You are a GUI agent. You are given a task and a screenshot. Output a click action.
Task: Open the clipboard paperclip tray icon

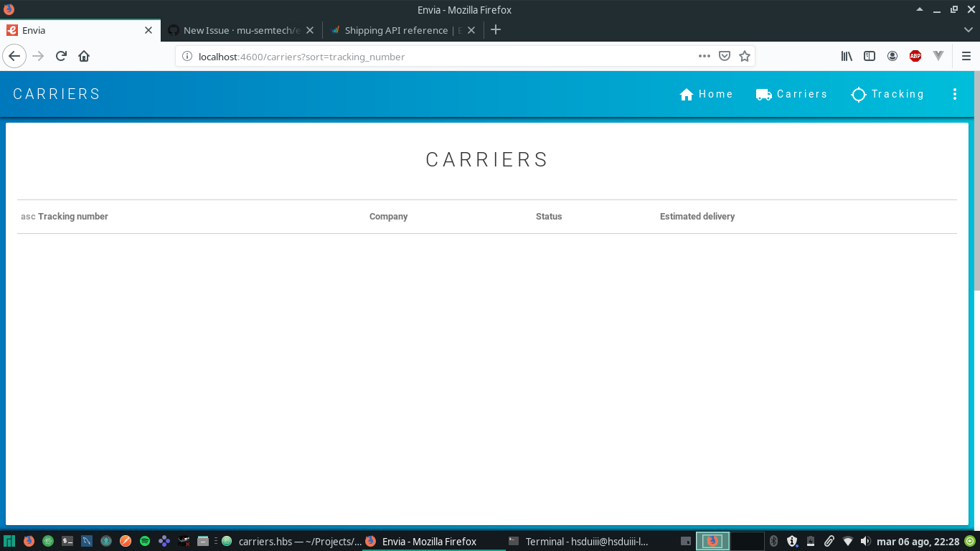point(829,542)
